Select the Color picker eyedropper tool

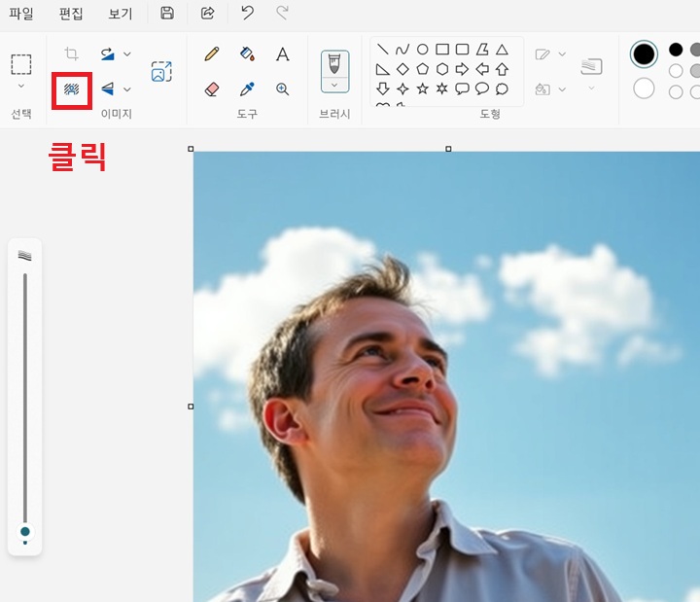247,89
